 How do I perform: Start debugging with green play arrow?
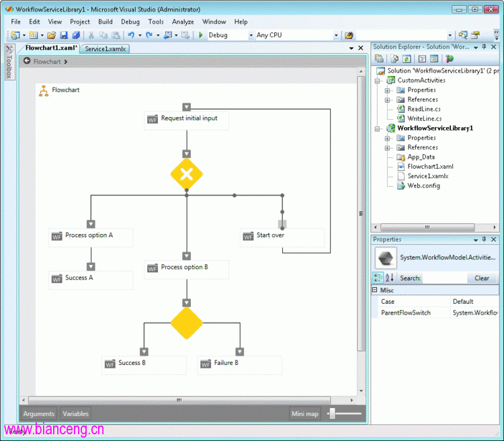(201, 35)
